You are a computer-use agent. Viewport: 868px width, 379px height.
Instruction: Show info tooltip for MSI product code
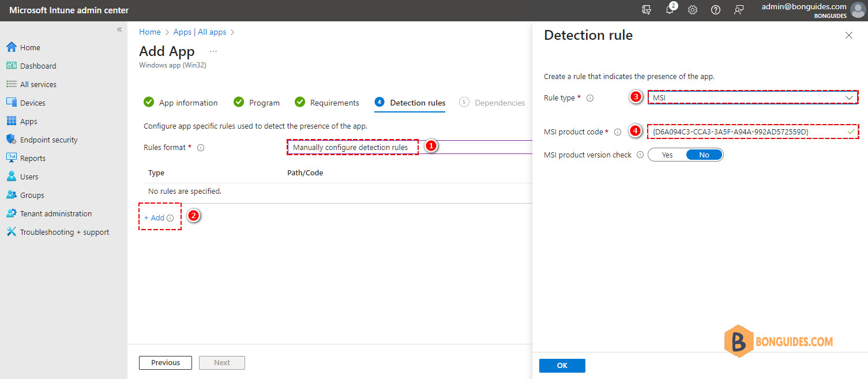point(618,132)
